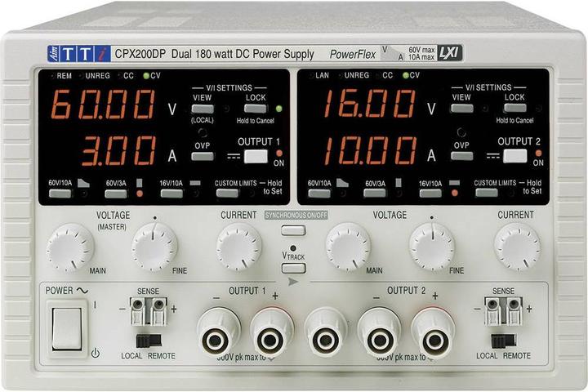Click the 16.00 voltage reading

click(x=369, y=104)
